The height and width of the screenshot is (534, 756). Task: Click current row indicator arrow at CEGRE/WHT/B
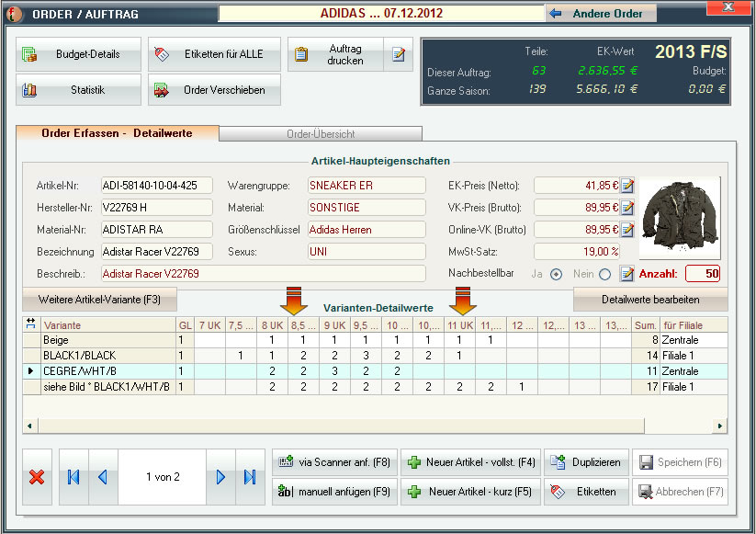click(x=31, y=371)
